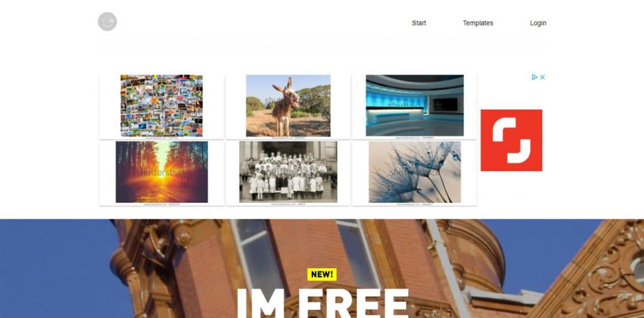Click the gray smiley site logo
The width and height of the screenshot is (644, 318).
coord(107,21)
